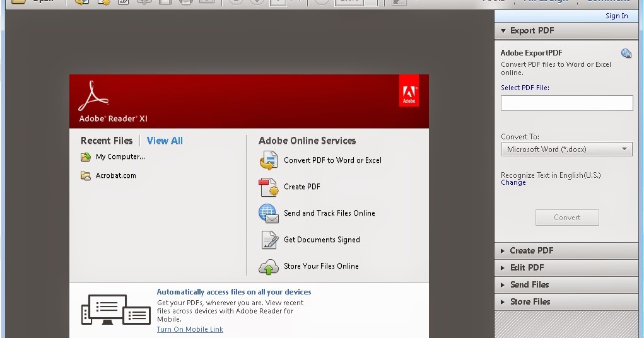Image resolution: width=644 pixels, height=338 pixels.
Task: Click the Convert button
Action: [x=567, y=218]
